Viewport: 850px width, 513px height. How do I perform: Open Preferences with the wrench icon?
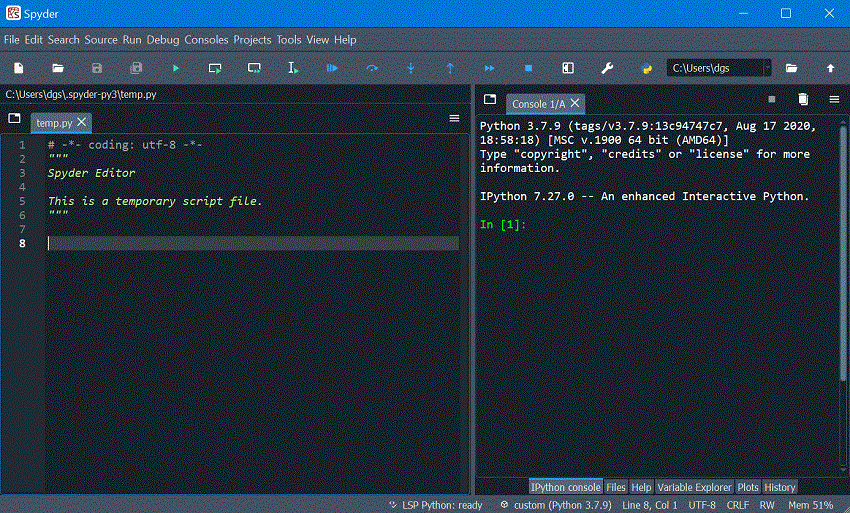tap(607, 68)
